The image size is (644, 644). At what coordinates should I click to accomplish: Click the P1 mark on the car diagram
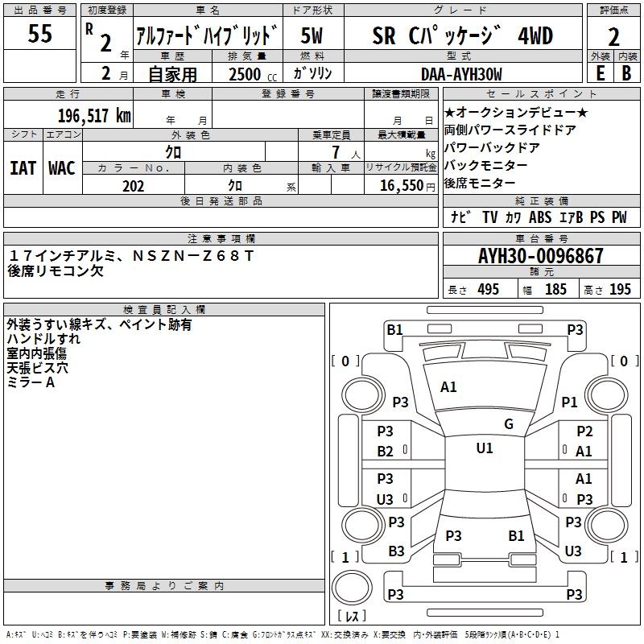(570, 402)
